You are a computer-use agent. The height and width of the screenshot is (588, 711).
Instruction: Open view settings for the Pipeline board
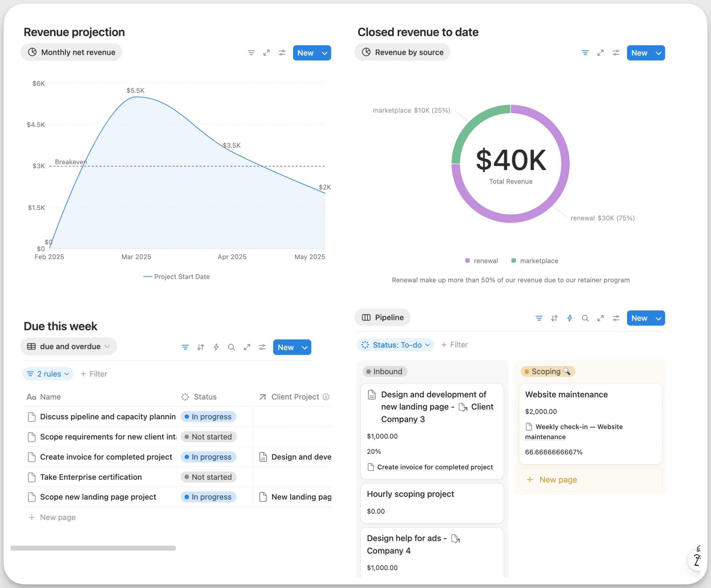pyautogui.click(x=616, y=318)
